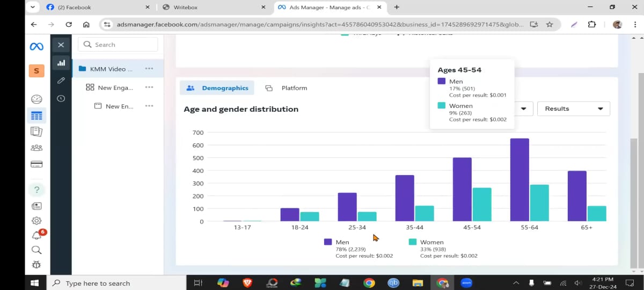Open more options for KMM Video campaign
This screenshot has height=290, width=644.
[x=149, y=69]
